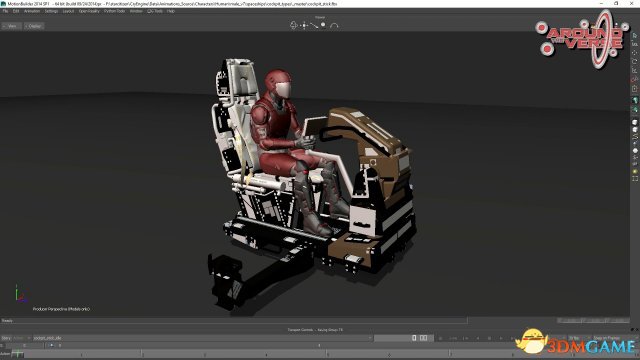
Task: Open the Animation menu
Action: (x=32, y=11)
